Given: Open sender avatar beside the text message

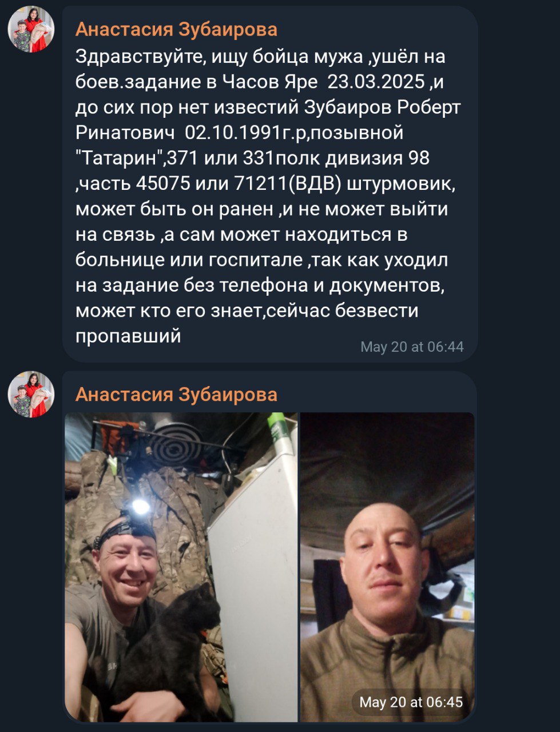Looking at the screenshot, I should pos(31,30).
